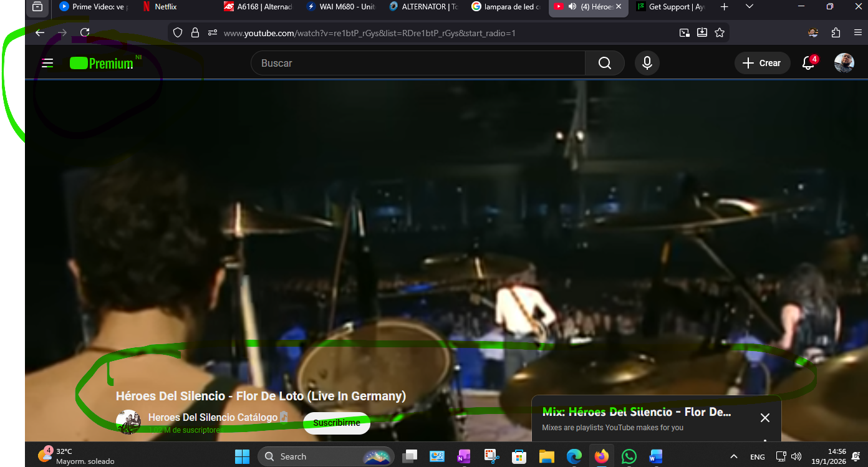
Task: List all tabs with the chevron
Action: click(x=750, y=7)
